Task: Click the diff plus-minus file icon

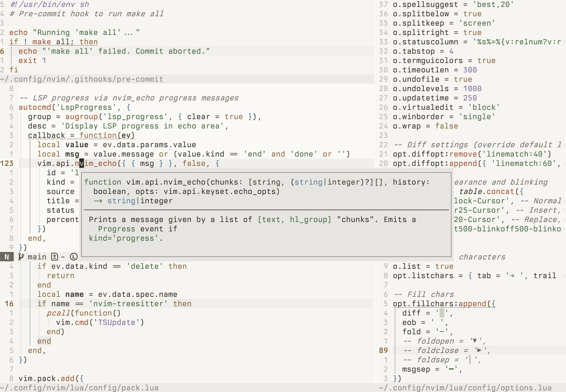Action: click(55, 257)
